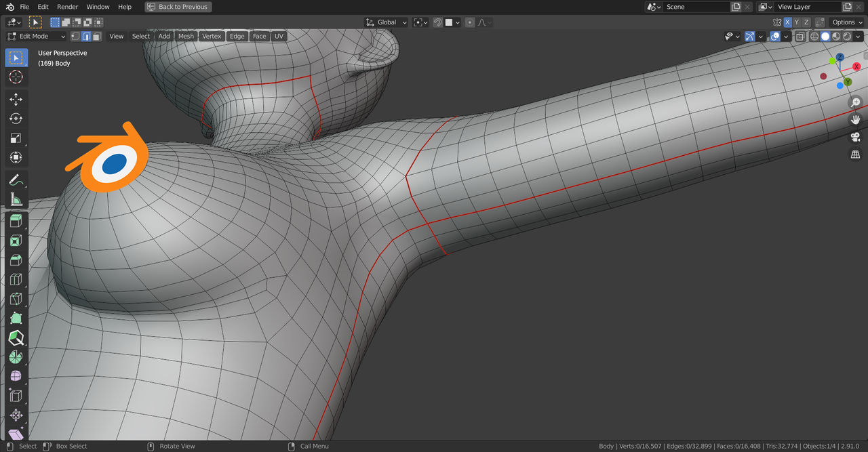The height and width of the screenshot is (452, 868).
Task: Select the Measure tool
Action: point(16,199)
